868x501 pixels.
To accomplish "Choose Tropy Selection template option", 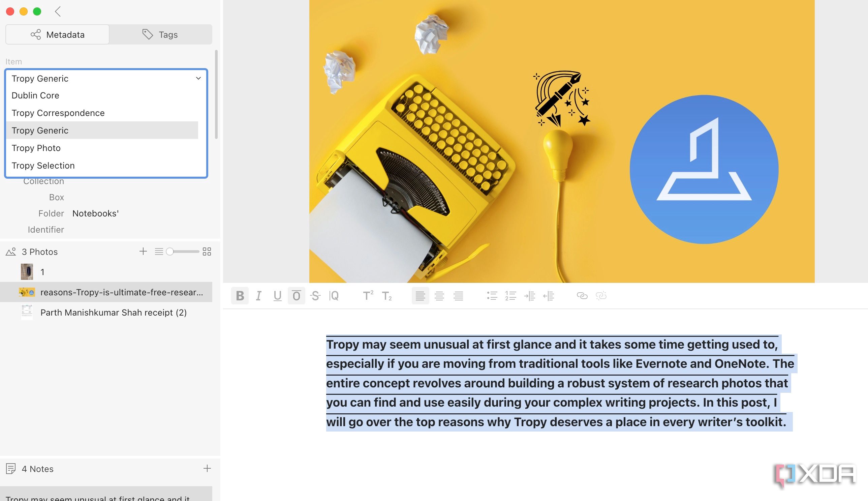I will coord(102,166).
